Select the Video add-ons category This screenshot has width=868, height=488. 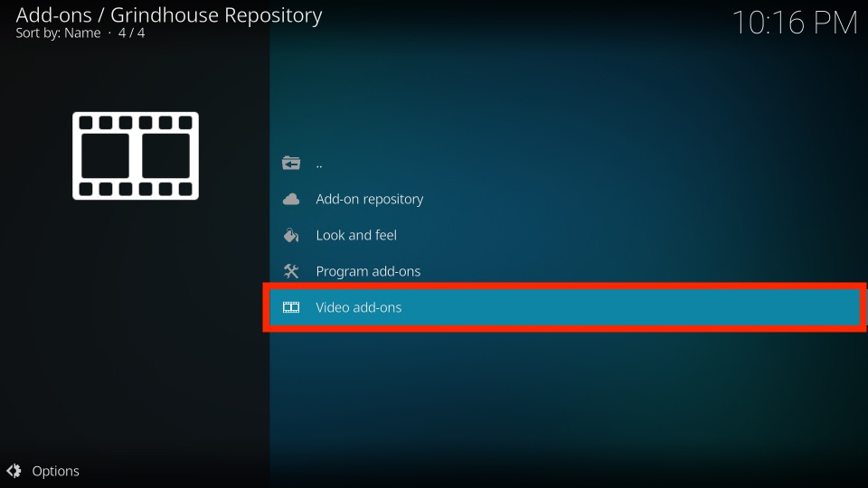tap(565, 307)
